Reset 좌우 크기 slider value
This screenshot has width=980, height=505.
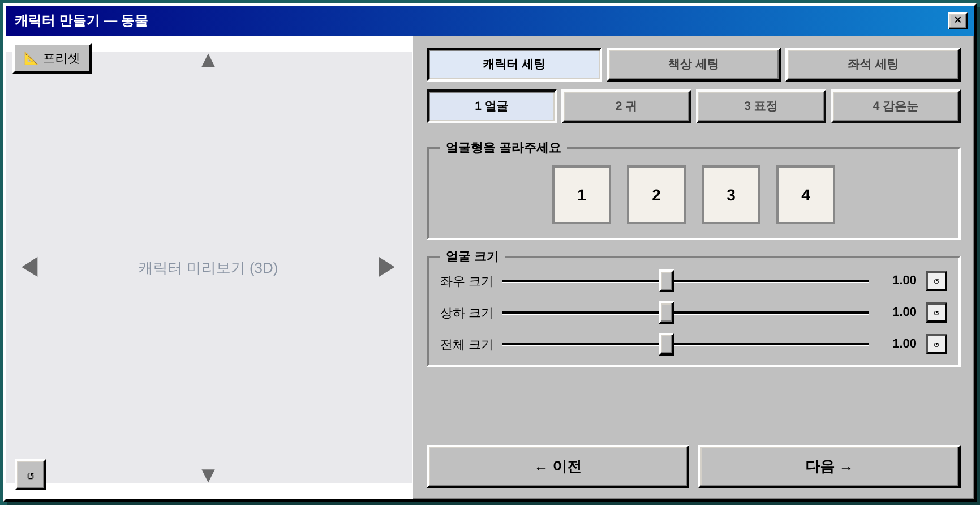click(936, 281)
